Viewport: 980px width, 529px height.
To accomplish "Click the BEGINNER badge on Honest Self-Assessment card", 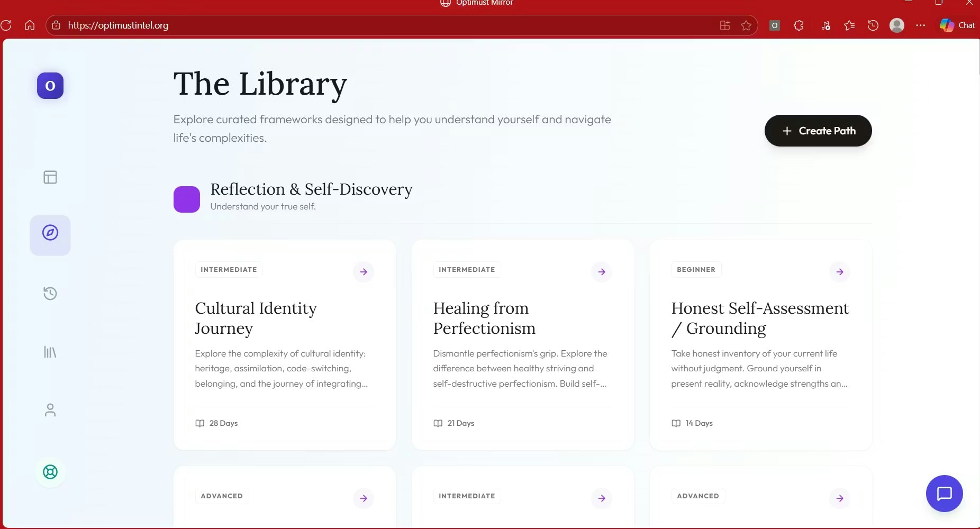I will coord(696,270).
